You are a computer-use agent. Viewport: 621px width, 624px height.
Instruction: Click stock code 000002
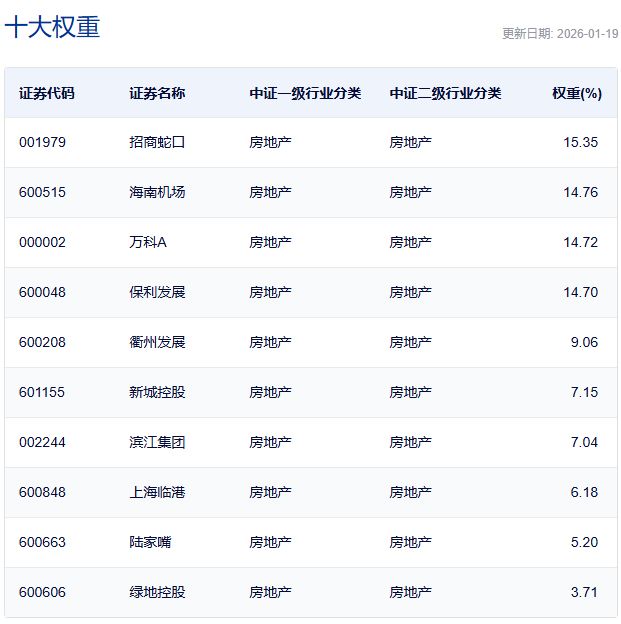[x=42, y=242]
